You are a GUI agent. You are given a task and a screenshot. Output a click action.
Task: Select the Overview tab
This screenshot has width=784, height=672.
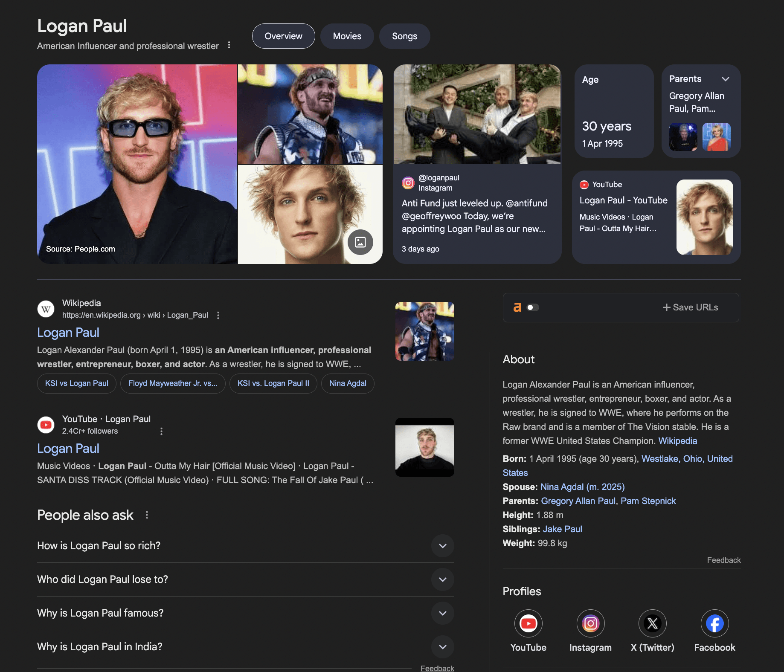[284, 36]
